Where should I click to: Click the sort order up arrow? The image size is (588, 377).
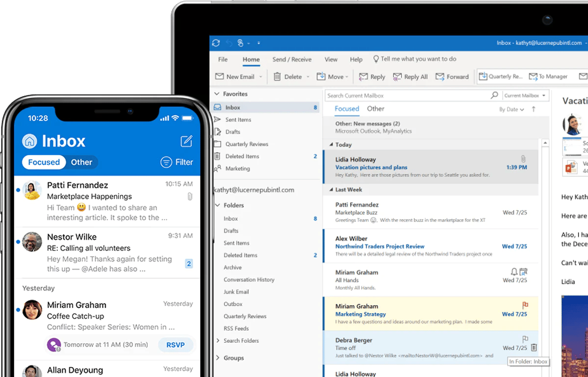534,109
